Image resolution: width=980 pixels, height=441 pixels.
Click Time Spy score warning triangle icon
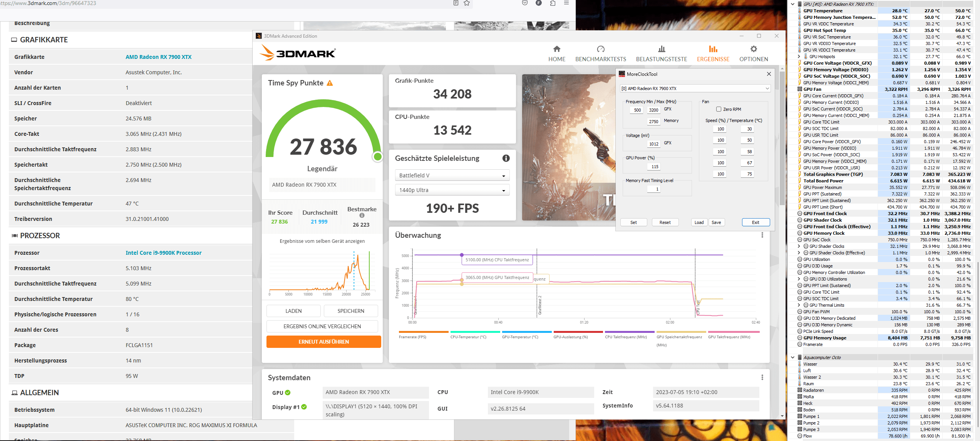[x=330, y=83]
